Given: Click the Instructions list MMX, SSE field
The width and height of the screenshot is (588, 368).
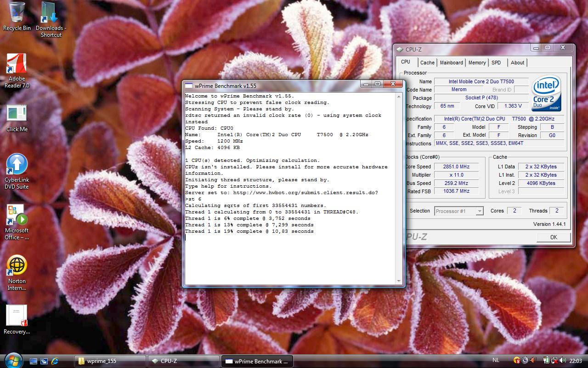Looking at the screenshot, I should [499, 143].
